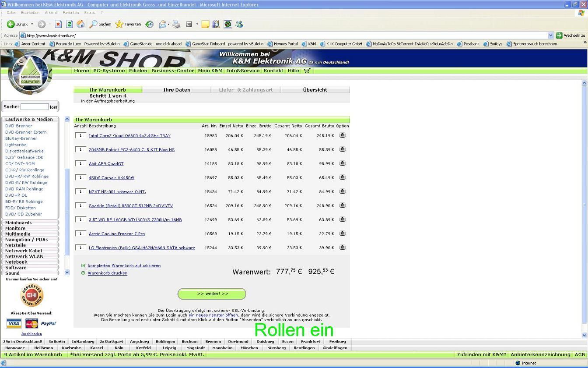Open the yellow notes toolbar icon

(x=205, y=24)
